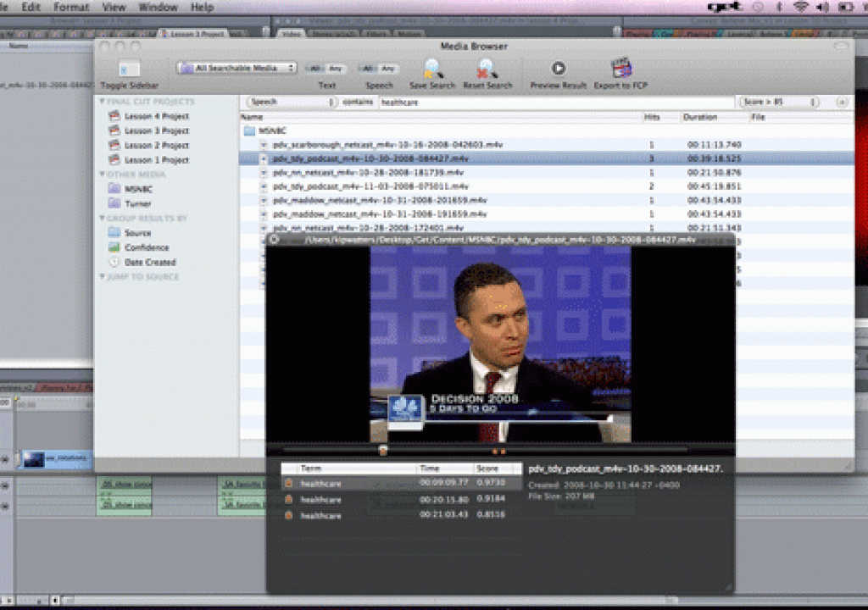868x610 pixels.
Task: Click the Toggle Sidebar toolbar icon
Action: pyautogui.click(x=129, y=69)
